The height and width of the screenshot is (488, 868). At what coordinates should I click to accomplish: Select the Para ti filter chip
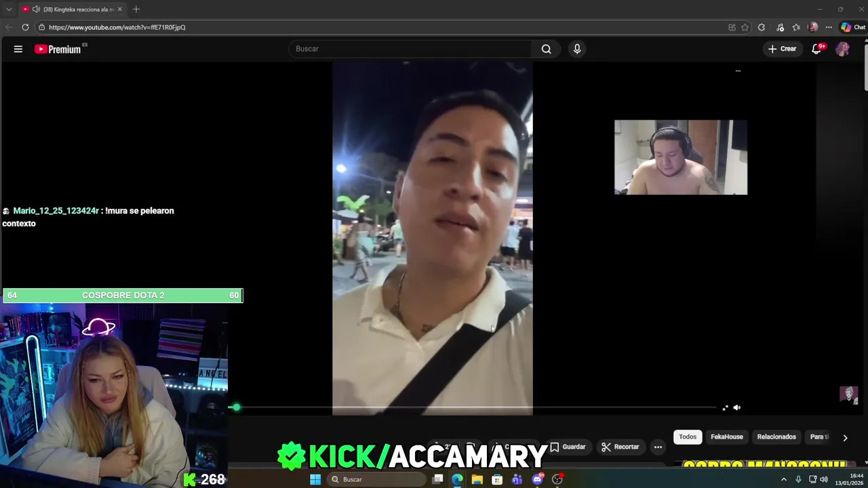click(819, 437)
